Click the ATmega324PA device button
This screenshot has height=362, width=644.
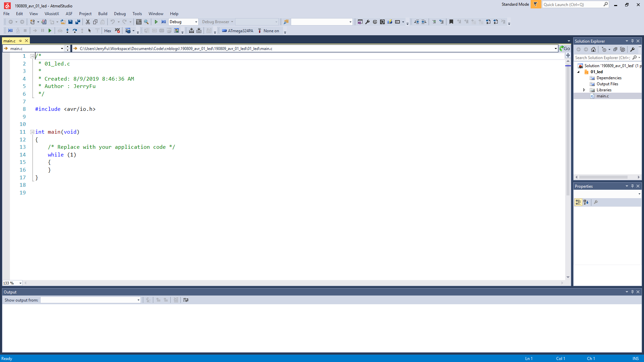(x=237, y=31)
